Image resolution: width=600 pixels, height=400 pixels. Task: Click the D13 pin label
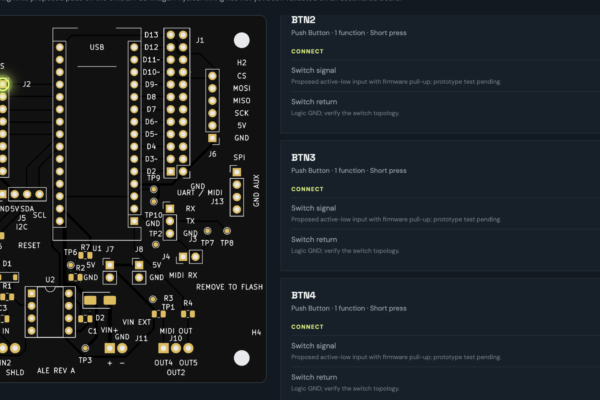[151, 35]
